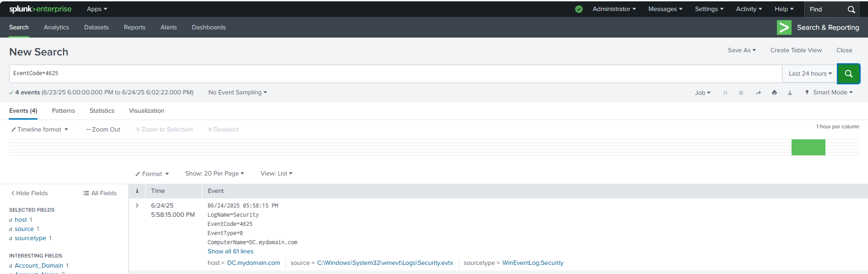Click Zoom Out on timeline
This screenshot has width=868, height=274.
pyautogui.click(x=103, y=130)
